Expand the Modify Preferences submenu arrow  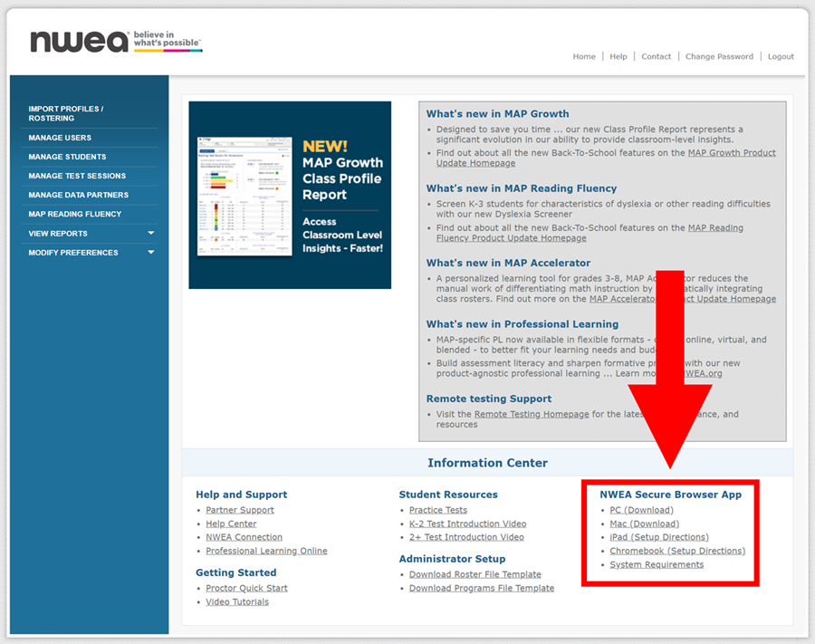click(150, 253)
